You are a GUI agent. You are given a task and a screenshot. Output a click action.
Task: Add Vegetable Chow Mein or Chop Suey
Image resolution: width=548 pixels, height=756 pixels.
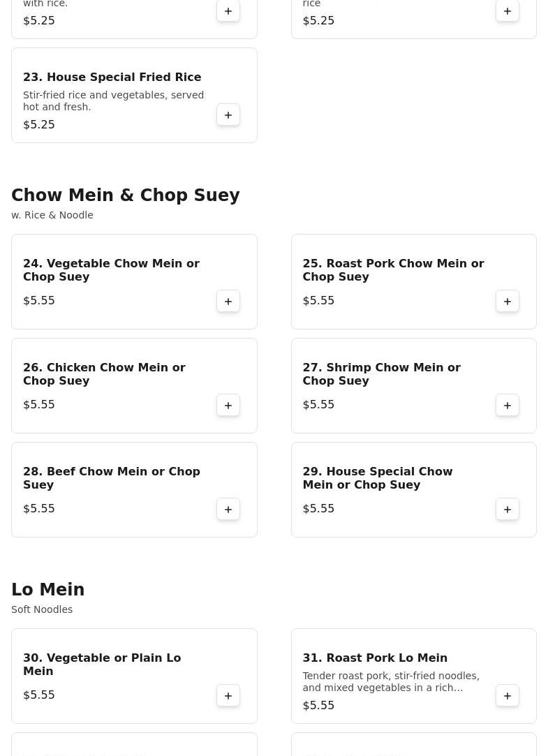coord(228,301)
